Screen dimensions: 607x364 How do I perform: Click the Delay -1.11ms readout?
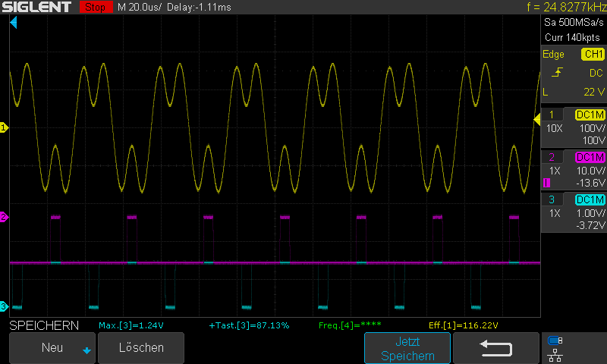[x=199, y=8]
